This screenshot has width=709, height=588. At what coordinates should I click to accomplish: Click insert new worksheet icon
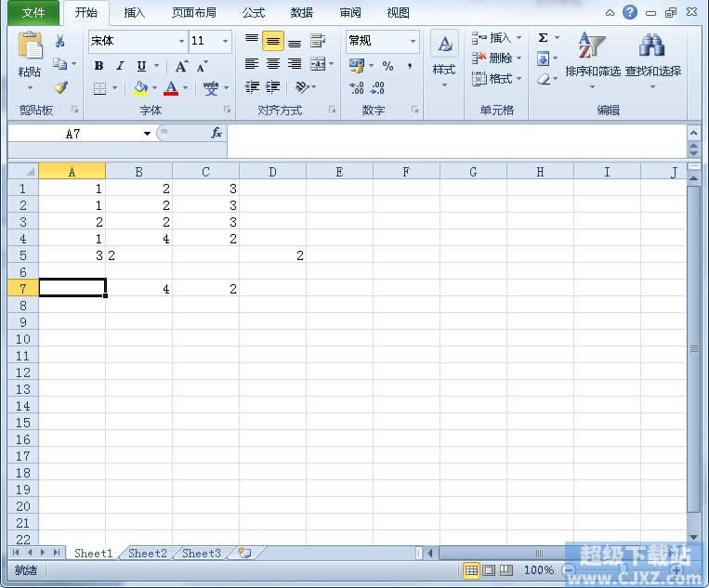tap(244, 554)
